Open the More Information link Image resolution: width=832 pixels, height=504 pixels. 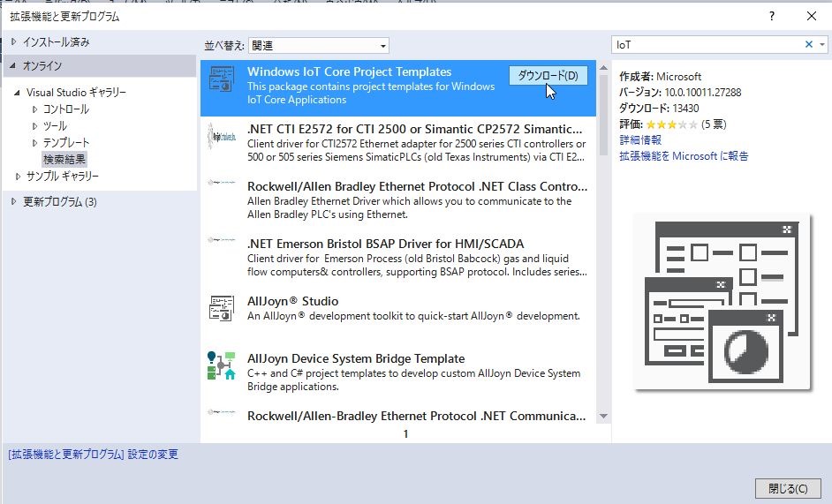click(640, 139)
